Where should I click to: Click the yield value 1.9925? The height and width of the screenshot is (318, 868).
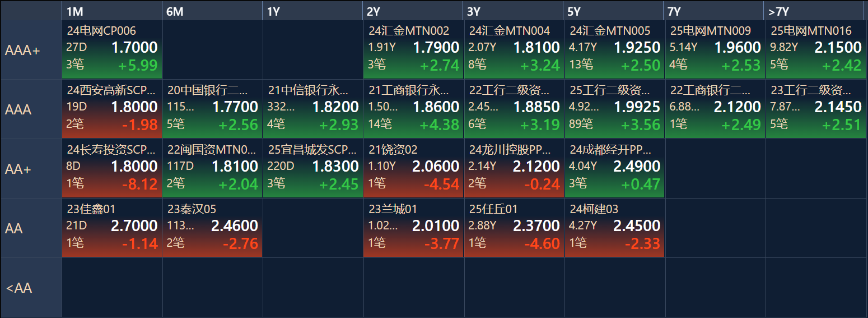[637, 107]
